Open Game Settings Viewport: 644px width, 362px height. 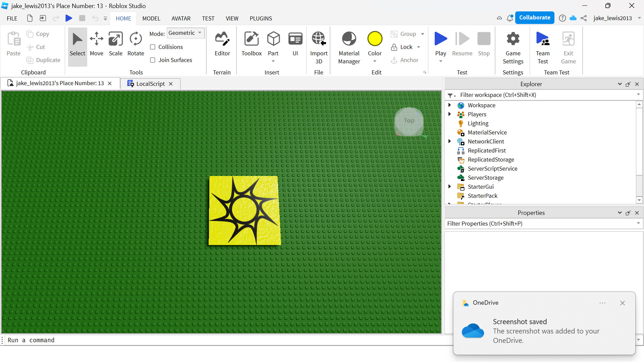pos(513,47)
